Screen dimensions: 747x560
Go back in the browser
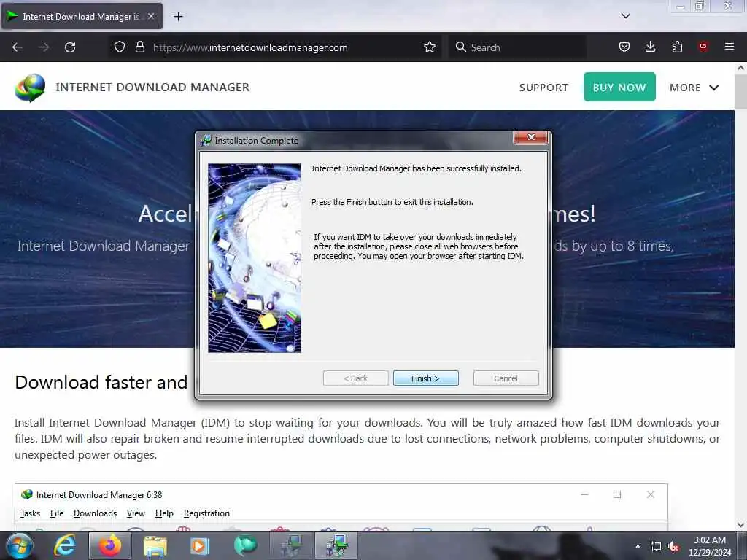click(18, 47)
